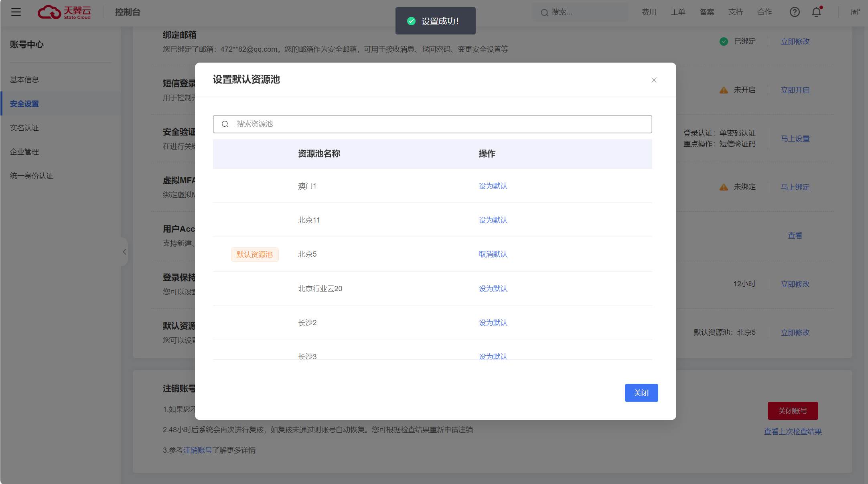Click the magnifier icon in the top search
Viewport: 868px width, 484px height.
[544, 12]
